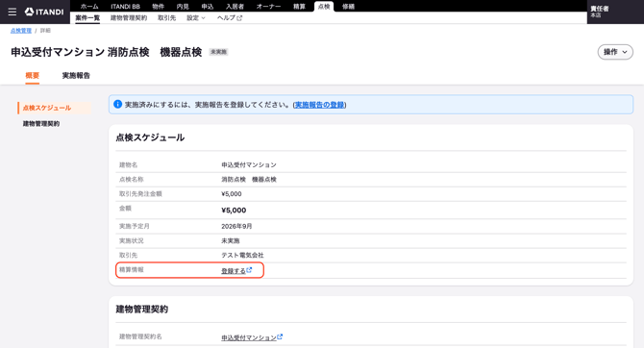
Task: Click the bold ¥5,000 amount value
Action: [x=234, y=211]
